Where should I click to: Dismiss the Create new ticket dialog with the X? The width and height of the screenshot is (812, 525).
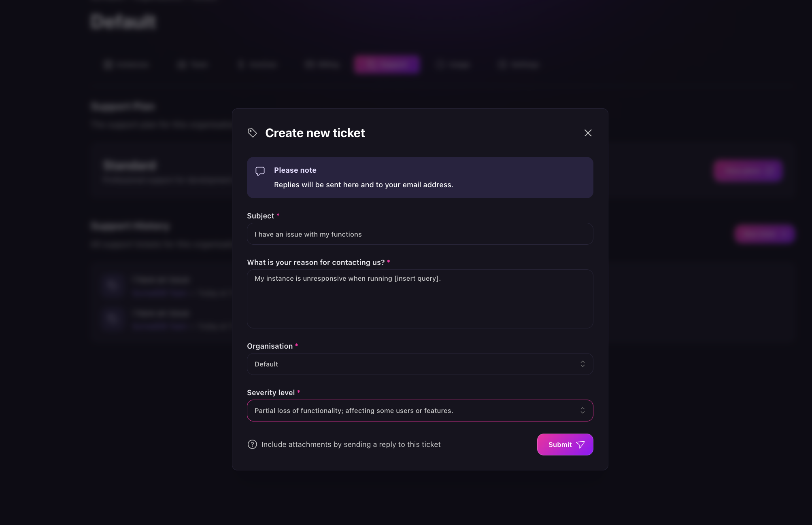click(588, 133)
